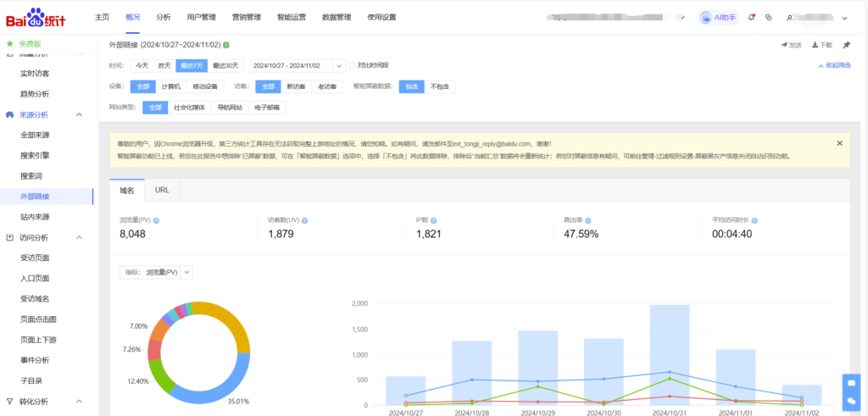
Task: Click the date range input field
Action: [x=292, y=66]
